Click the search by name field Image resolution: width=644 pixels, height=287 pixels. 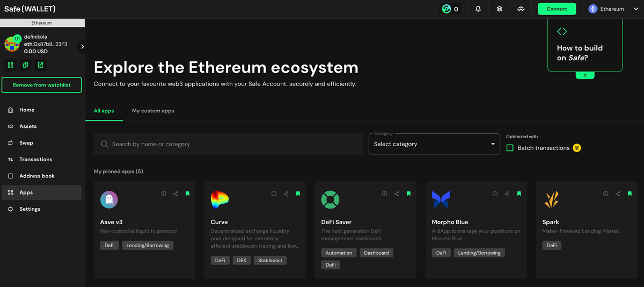228,144
